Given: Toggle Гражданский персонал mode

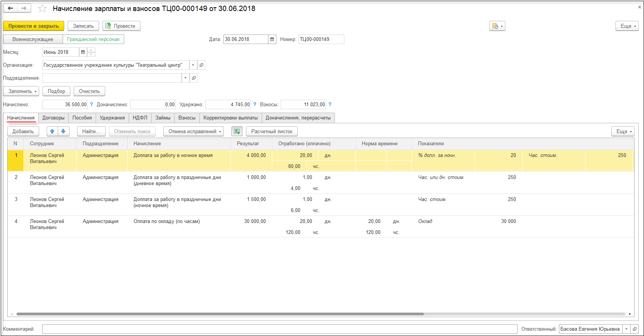Looking at the screenshot, I should click(93, 39).
